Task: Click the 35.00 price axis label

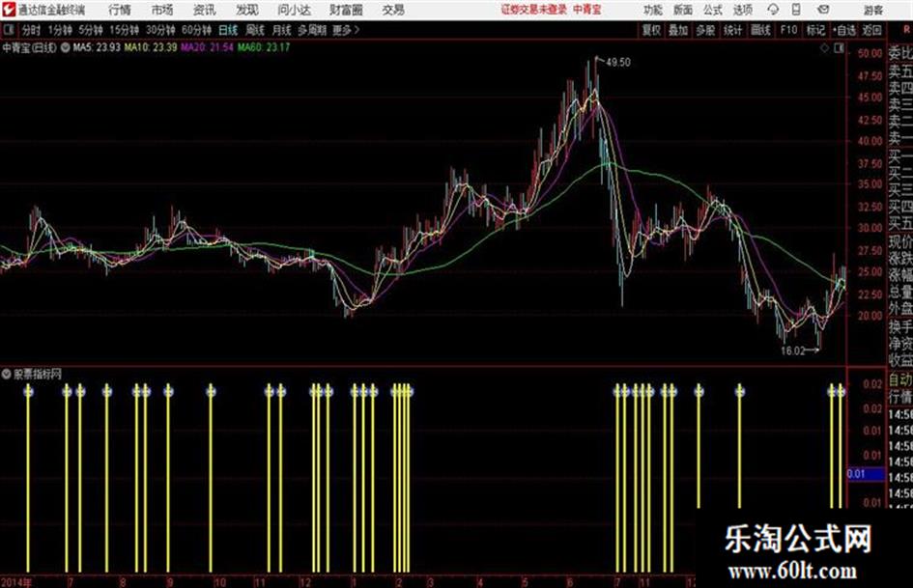Action: [x=870, y=184]
